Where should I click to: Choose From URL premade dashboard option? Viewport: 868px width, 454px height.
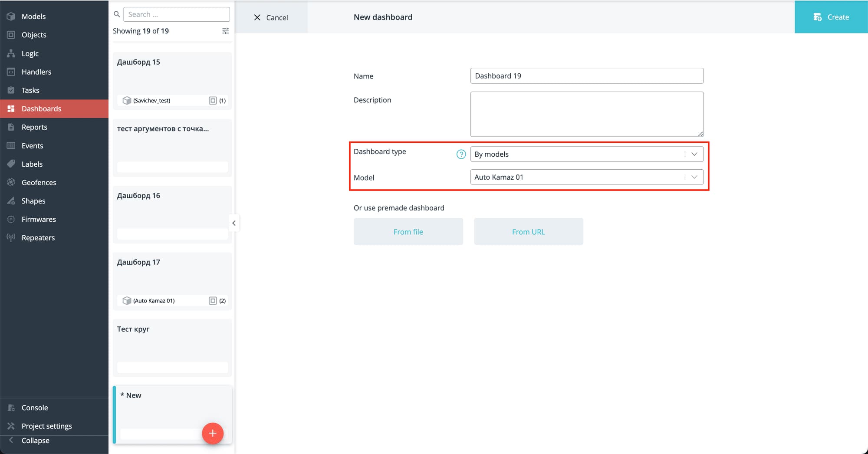[x=528, y=232]
